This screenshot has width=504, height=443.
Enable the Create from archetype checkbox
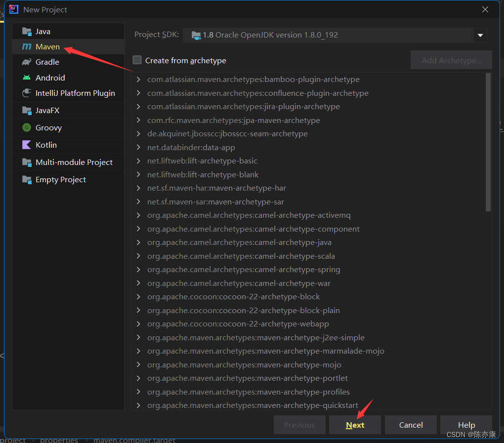pos(137,60)
